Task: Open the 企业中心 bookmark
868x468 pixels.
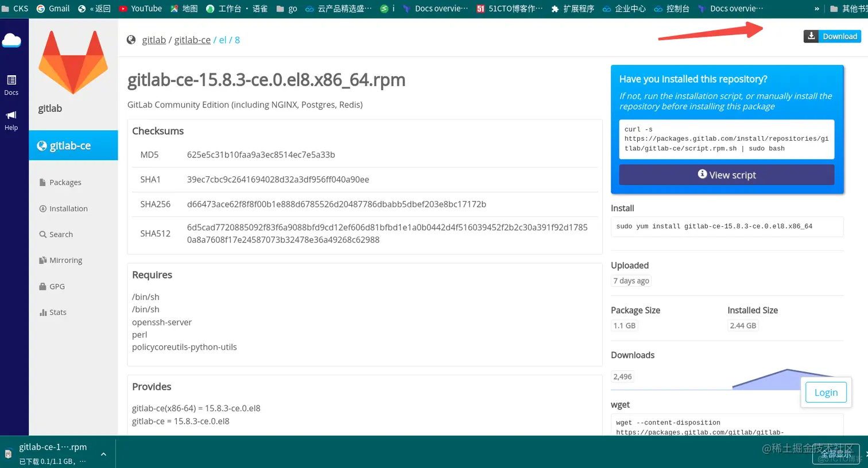Action: (624, 9)
